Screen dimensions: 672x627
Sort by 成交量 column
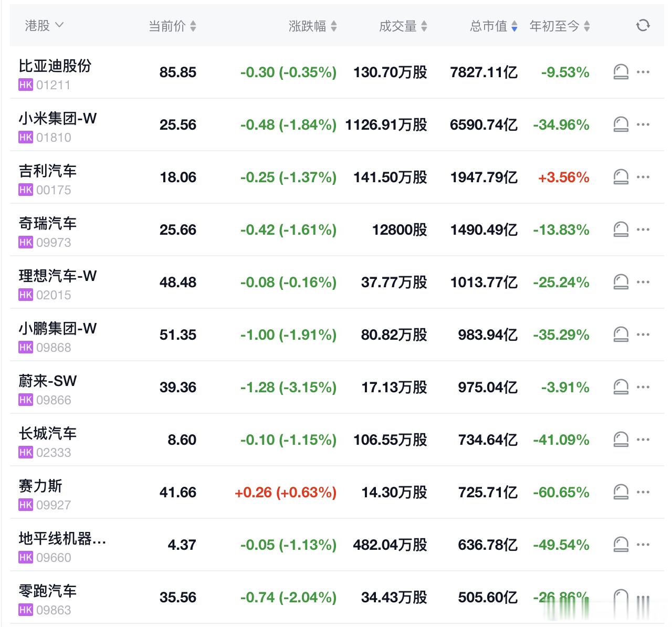pos(403,26)
